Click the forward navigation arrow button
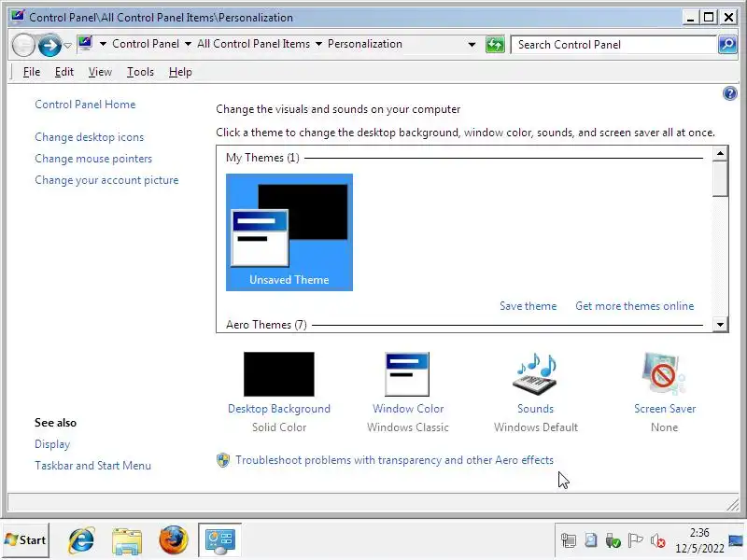747x560 pixels. point(49,45)
